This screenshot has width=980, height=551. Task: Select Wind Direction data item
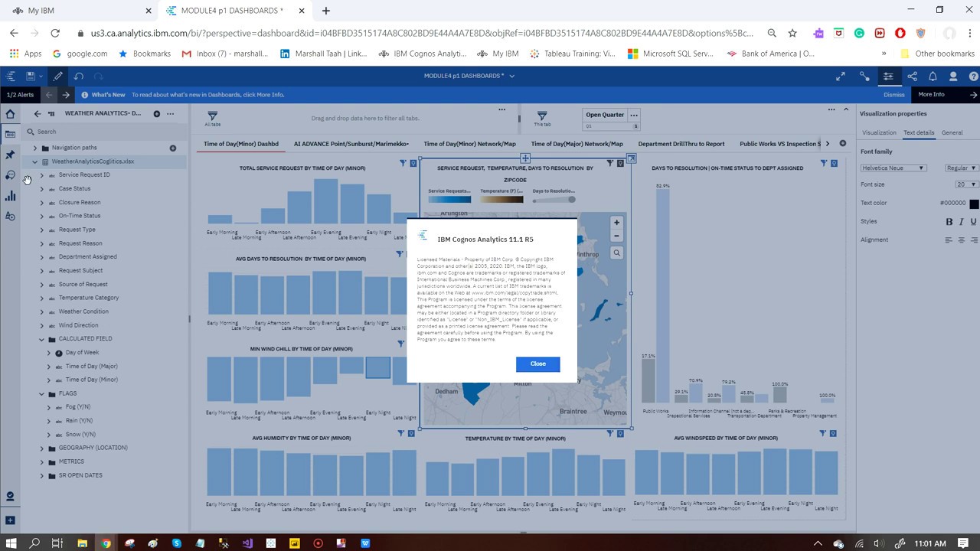(78, 325)
